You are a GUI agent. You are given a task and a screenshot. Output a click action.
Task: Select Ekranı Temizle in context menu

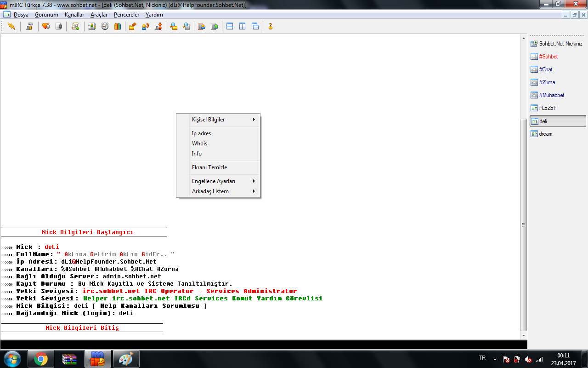click(x=209, y=167)
